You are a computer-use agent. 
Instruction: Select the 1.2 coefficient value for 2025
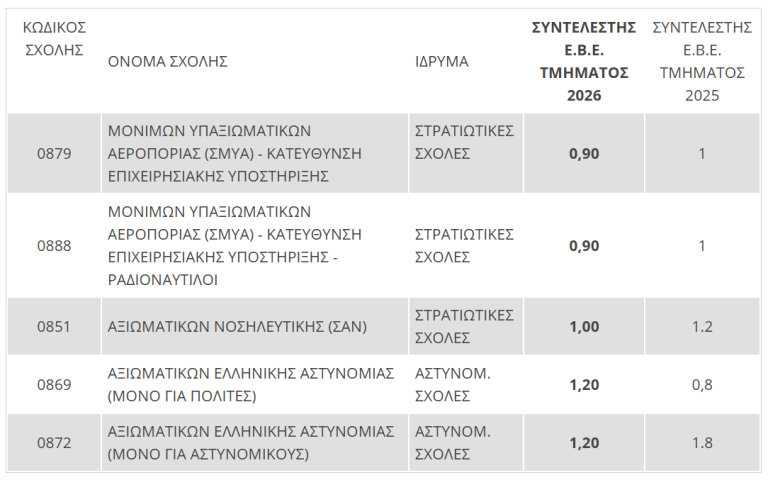[702, 326]
